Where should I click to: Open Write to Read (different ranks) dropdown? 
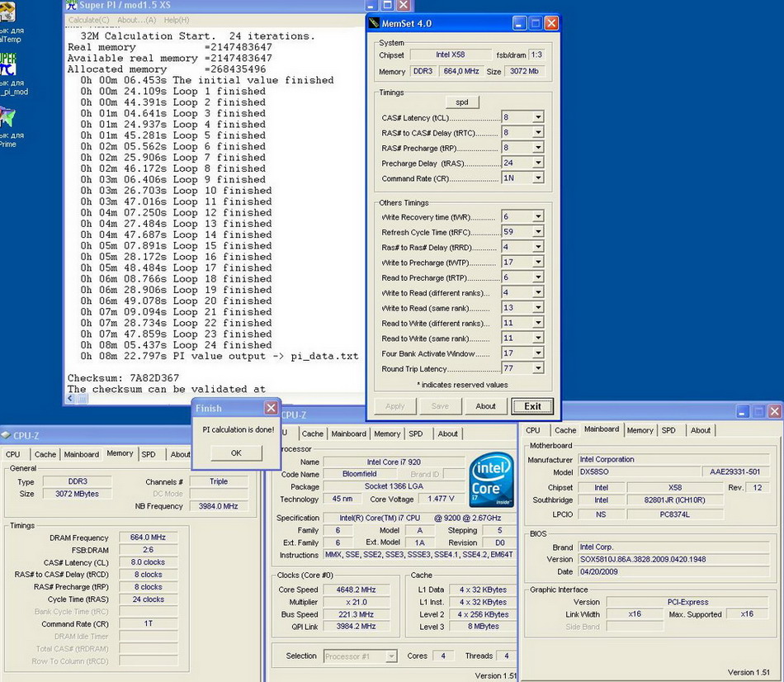tap(538, 293)
